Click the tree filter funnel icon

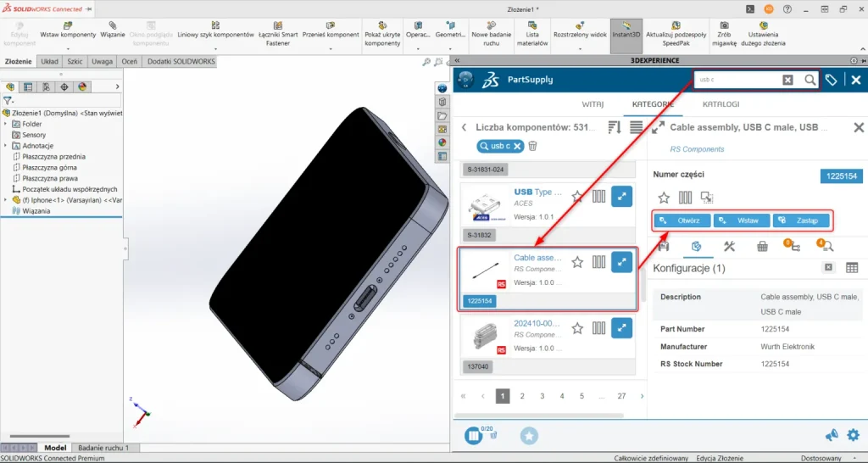click(8, 101)
